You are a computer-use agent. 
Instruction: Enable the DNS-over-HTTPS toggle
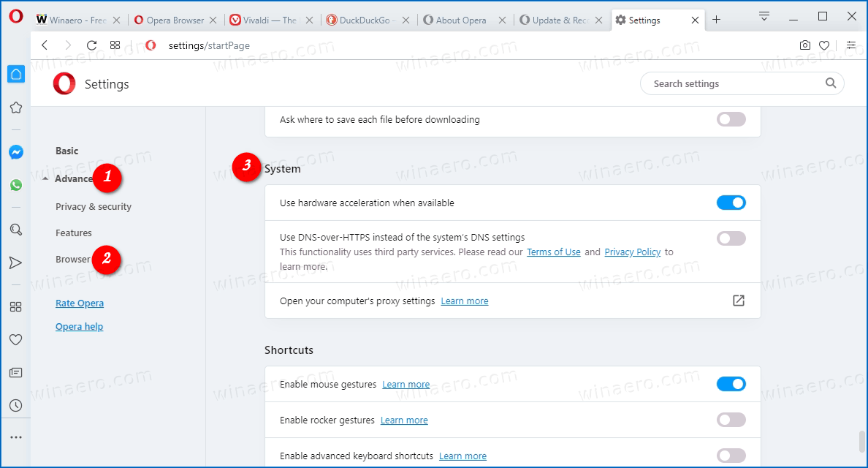click(x=731, y=238)
